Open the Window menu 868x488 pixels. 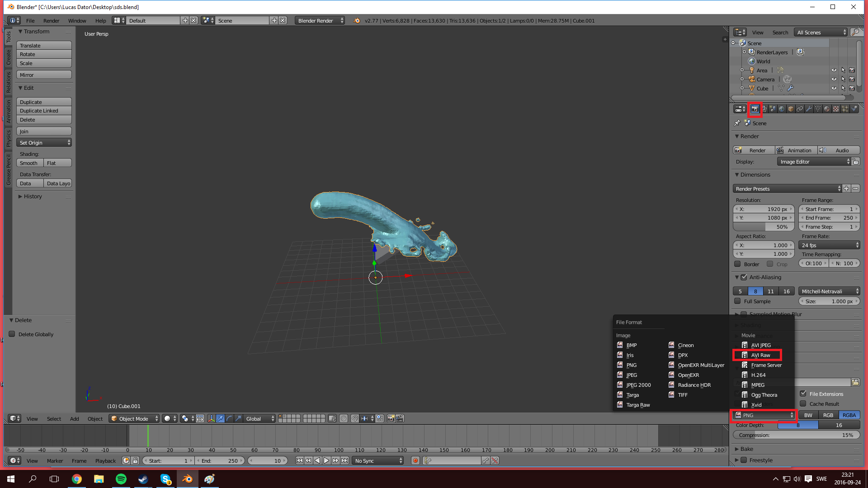[77, 21]
